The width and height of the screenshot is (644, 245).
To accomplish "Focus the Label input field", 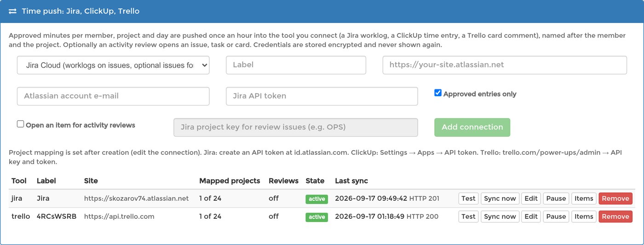I will coord(296,65).
